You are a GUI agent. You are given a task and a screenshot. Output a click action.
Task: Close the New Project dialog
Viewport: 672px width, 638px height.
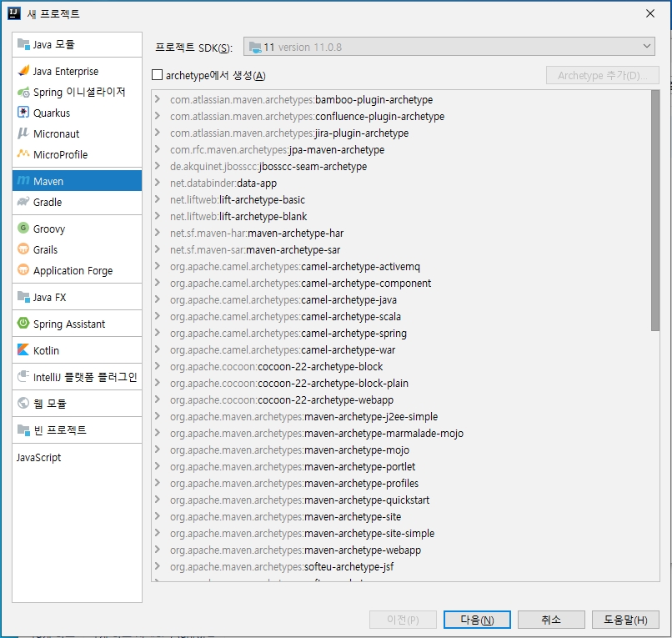[x=650, y=13]
